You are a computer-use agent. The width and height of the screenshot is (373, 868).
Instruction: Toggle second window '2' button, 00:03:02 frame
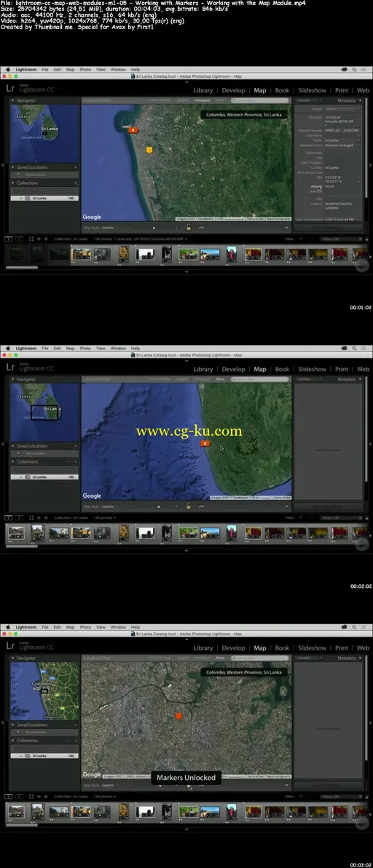(x=18, y=797)
